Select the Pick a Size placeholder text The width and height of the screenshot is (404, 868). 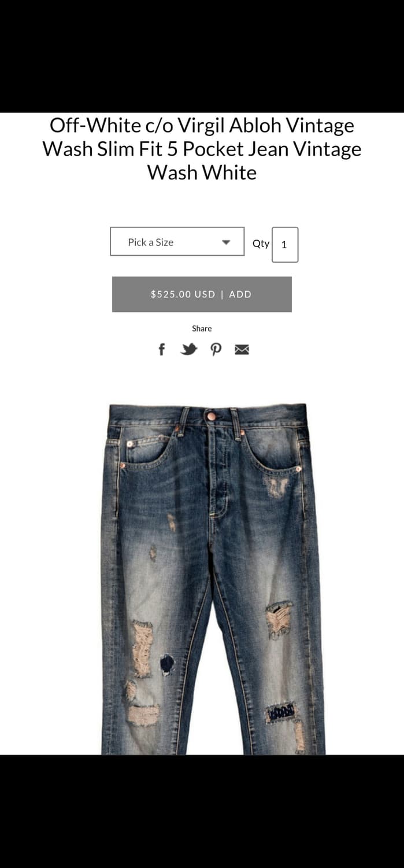151,242
